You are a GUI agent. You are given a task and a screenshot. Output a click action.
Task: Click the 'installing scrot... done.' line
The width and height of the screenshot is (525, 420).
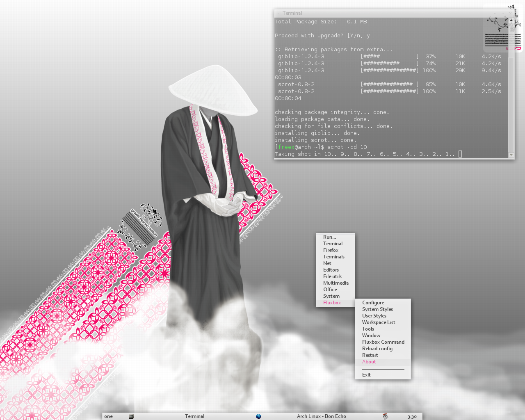[316, 140]
